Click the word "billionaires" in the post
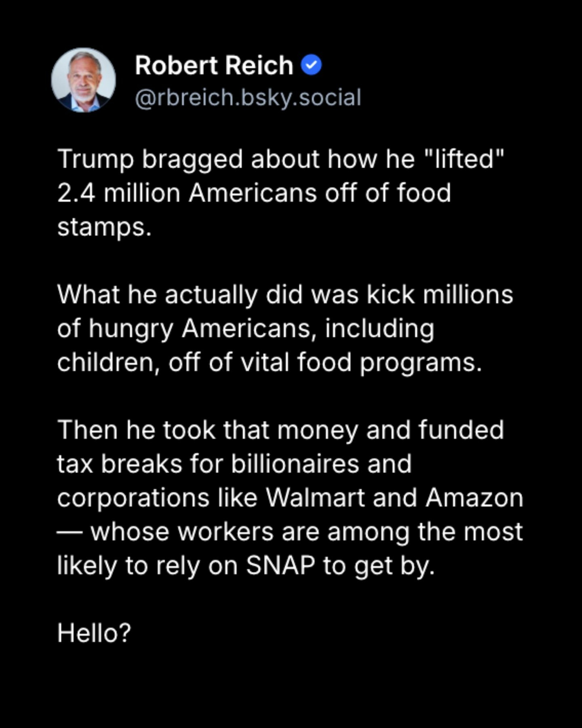Image resolution: width=582 pixels, height=728 pixels. (295, 463)
